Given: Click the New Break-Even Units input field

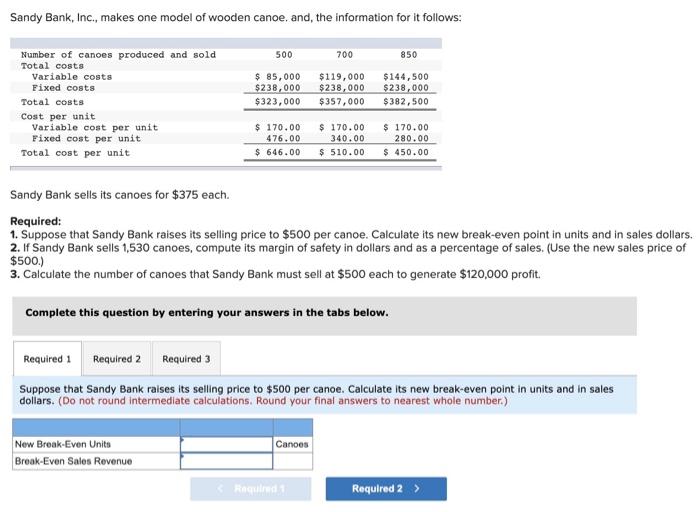Looking at the screenshot, I should tap(226, 444).
